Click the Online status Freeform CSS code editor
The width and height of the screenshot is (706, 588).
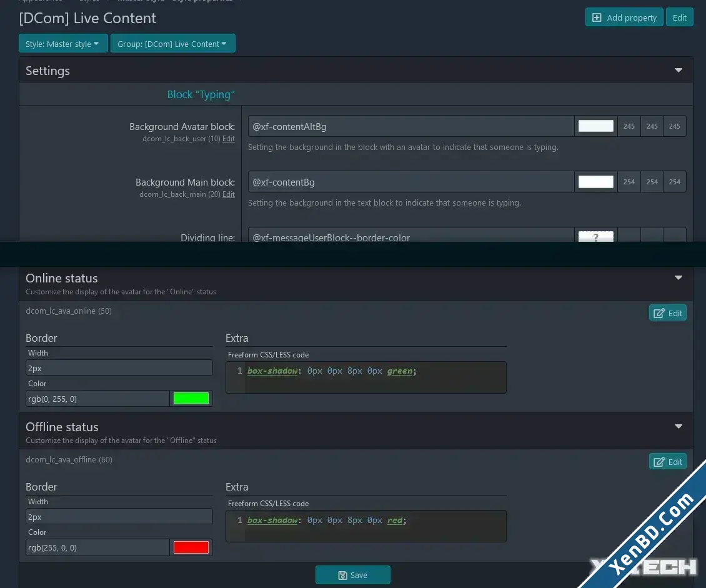[x=366, y=377]
